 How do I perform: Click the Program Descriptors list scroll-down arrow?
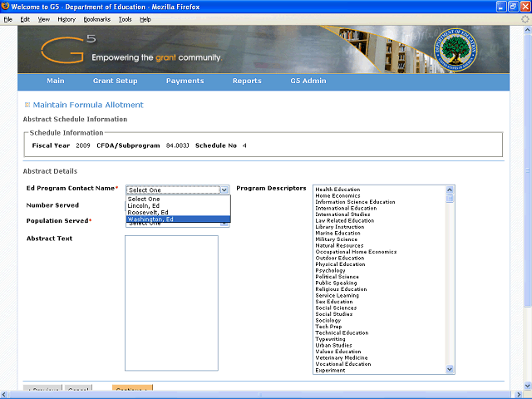[x=451, y=369]
